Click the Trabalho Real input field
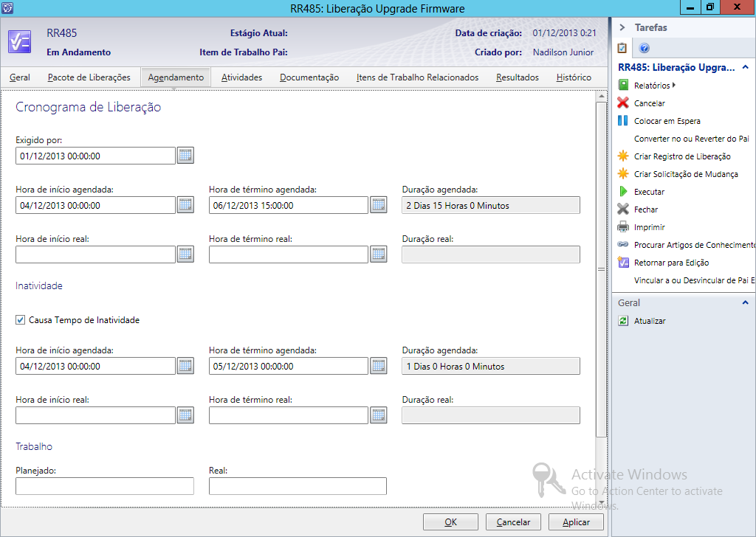The height and width of the screenshot is (537, 756). [298, 486]
